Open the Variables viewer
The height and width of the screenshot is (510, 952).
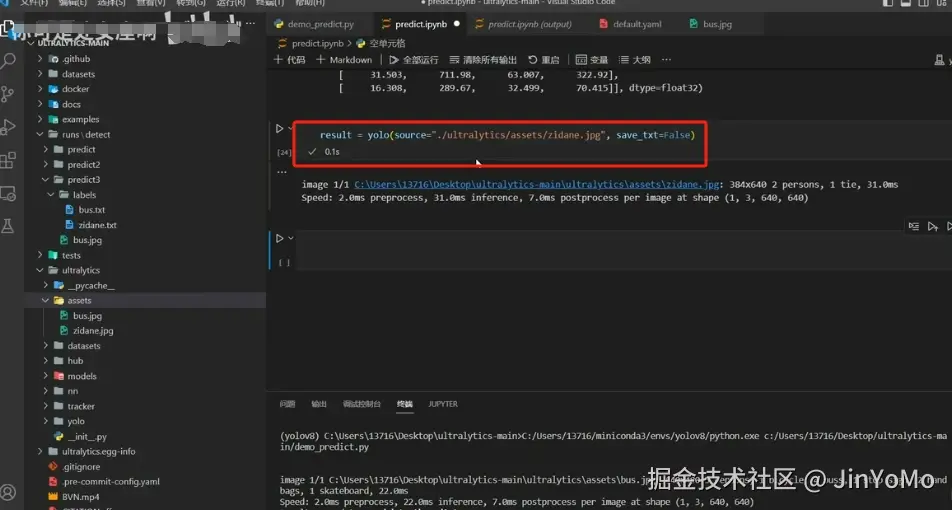click(x=591, y=60)
